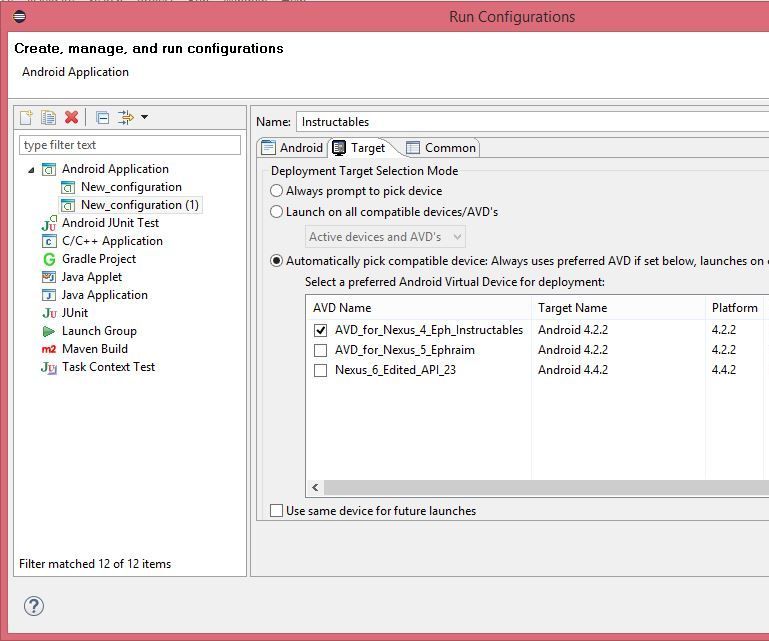Select Java Applet launch type
The height and width of the screenshot is (641, 769).
pos(92,277)
